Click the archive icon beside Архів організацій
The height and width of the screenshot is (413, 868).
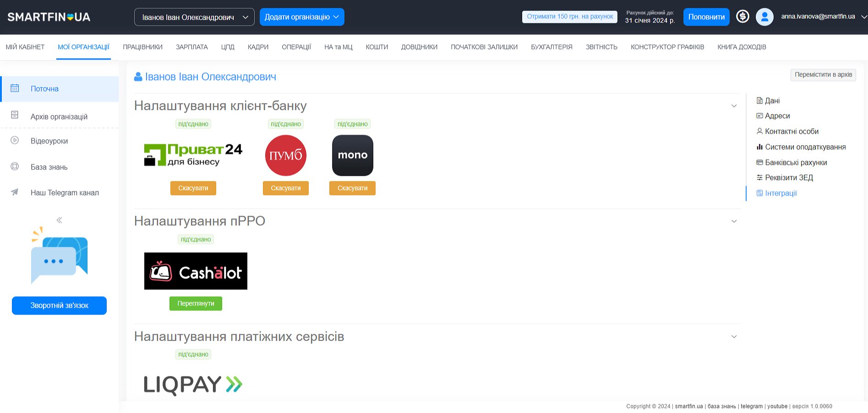tap(15, 115)
